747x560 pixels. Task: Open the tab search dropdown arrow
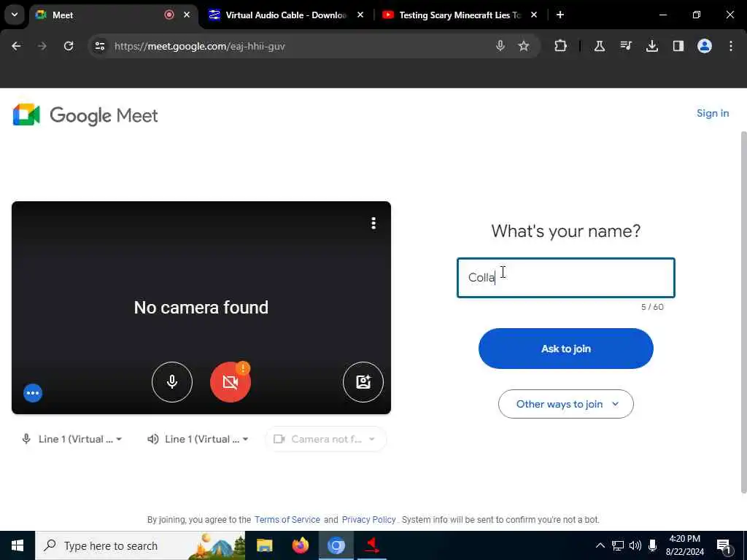[15, 15]
